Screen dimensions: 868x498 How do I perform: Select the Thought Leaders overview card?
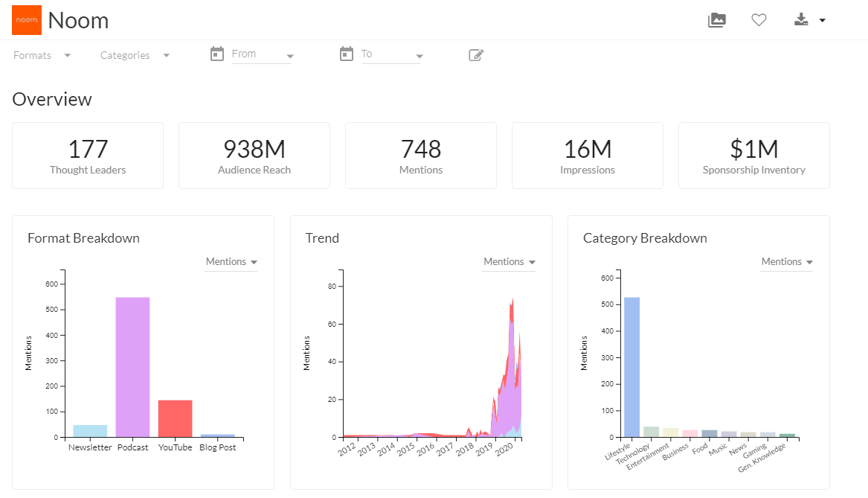(x=88, y=156)
